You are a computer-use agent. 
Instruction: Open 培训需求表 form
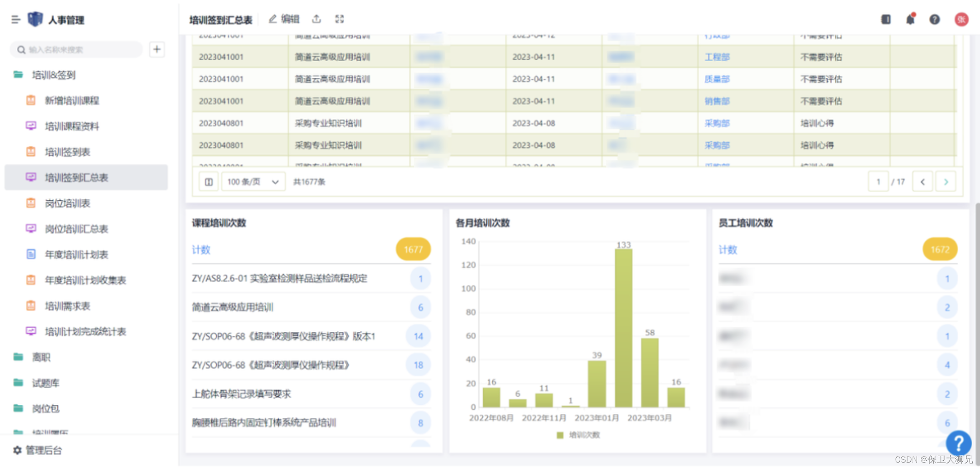coord(67,306)
